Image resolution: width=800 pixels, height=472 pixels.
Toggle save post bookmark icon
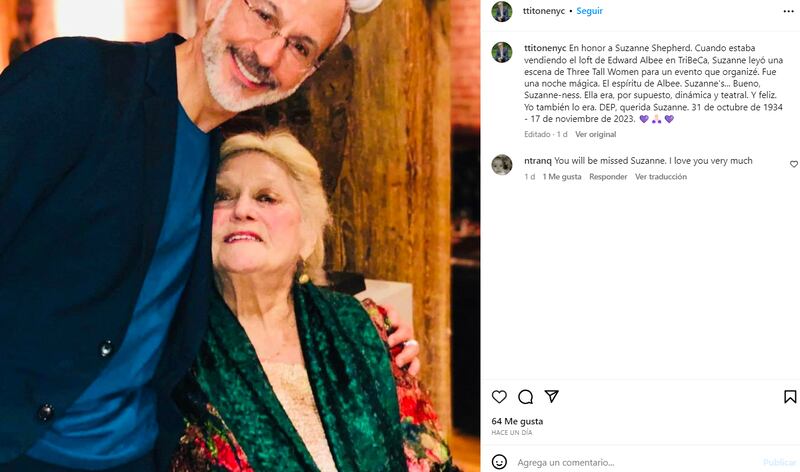tap(790, 397)
